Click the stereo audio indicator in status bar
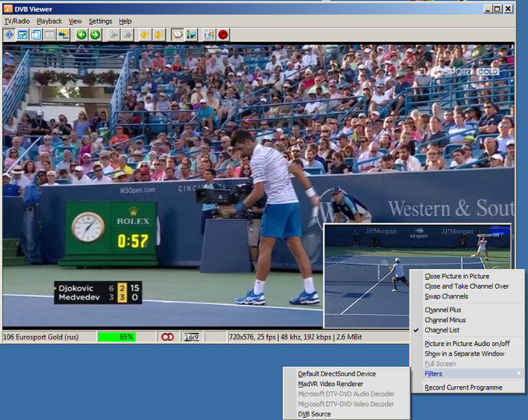Viewport: 528px width, 420px height. pyautogui.click(x=167, y=337)
